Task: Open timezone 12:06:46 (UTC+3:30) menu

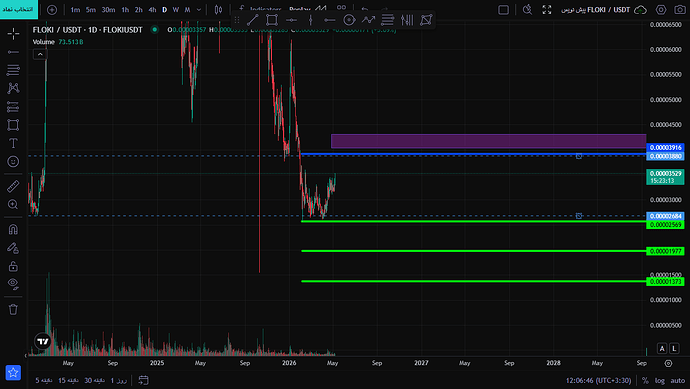Action: click(x=598, y=381)
